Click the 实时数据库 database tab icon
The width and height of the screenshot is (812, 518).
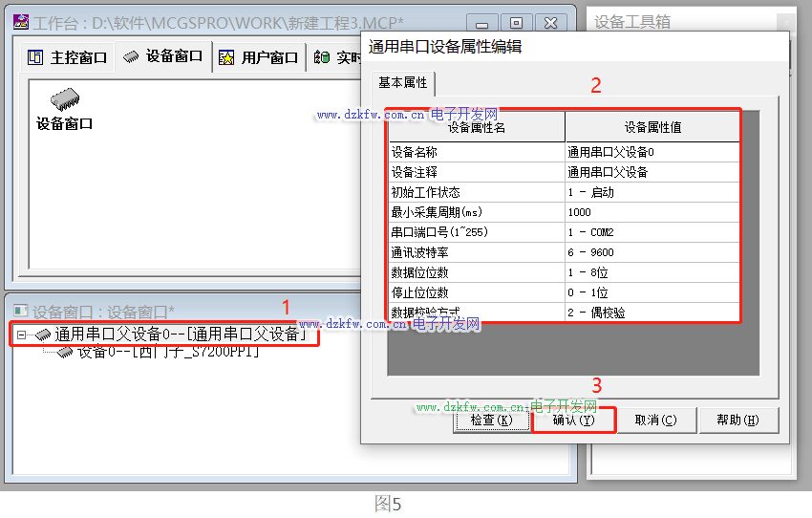(x=322, y=57)
